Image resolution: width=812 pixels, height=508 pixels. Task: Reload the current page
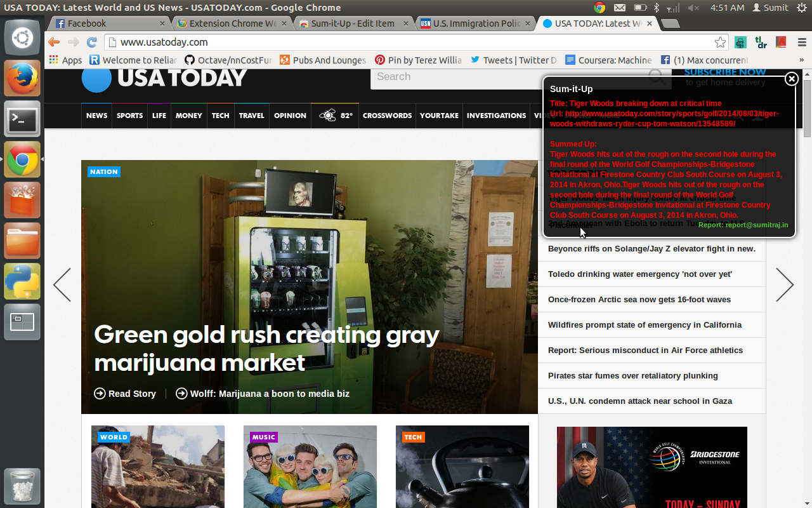coord(92,42)
